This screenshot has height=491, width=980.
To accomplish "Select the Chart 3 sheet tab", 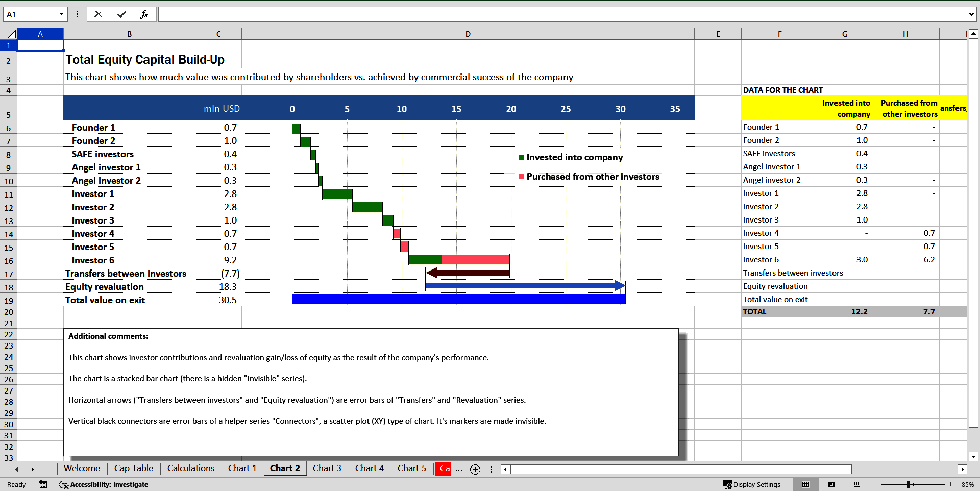I will pos(327,468).
